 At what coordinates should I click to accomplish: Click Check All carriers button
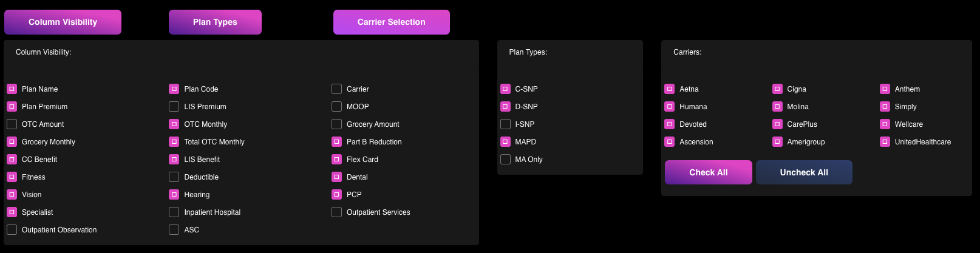click(x=709, y=172)
